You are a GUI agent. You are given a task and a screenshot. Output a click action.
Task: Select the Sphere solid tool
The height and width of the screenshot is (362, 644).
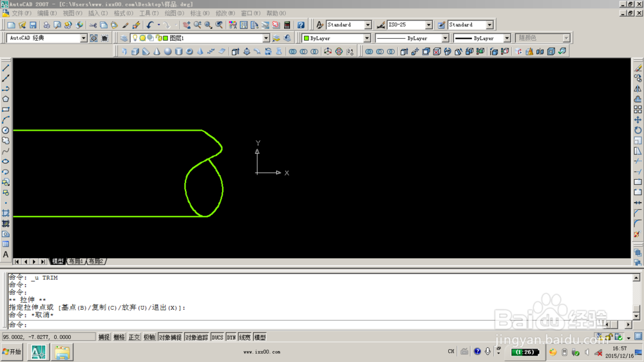click(167, 52)
